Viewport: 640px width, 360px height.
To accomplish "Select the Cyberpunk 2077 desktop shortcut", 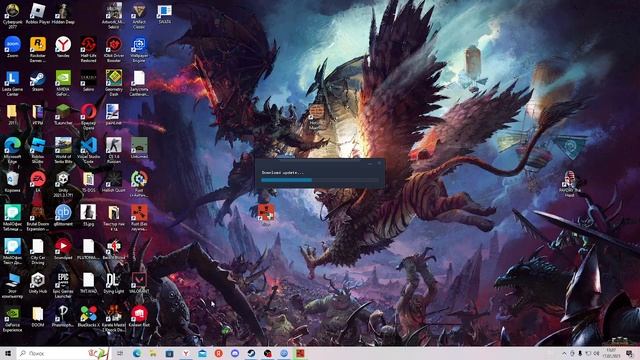I will 12,16.
